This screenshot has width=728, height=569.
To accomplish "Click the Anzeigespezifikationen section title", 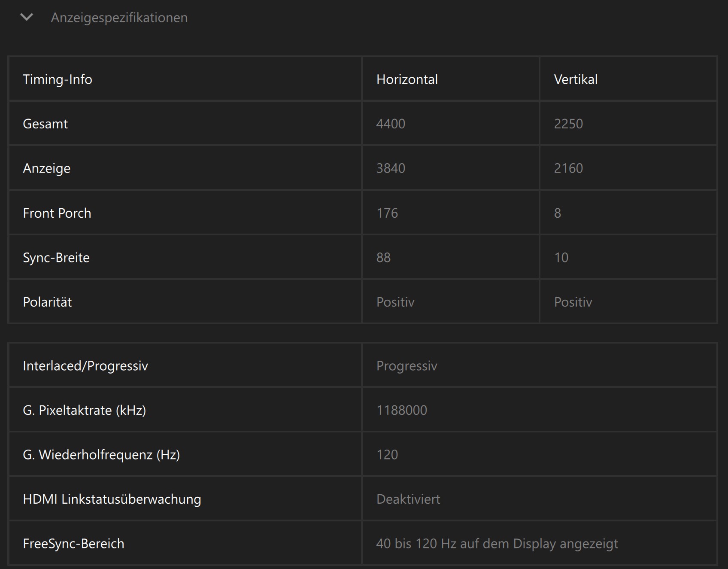I will (x=119, y=18).
